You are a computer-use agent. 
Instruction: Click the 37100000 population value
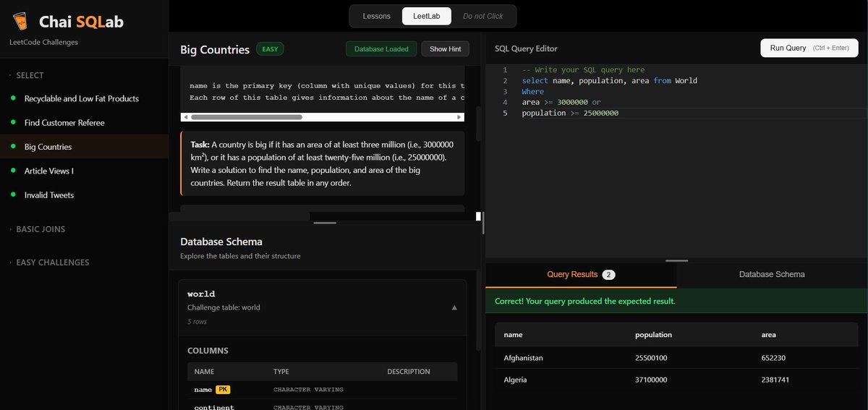(651, 380)
